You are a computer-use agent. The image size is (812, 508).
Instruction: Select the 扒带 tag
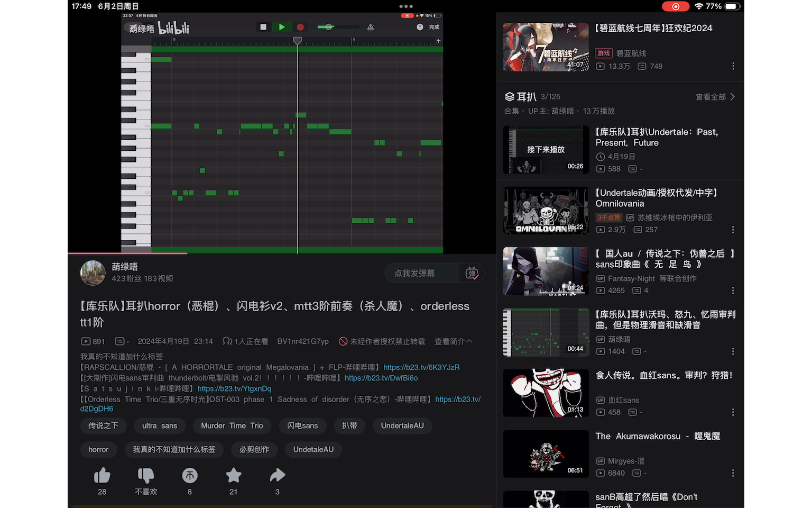coord(349,425)
